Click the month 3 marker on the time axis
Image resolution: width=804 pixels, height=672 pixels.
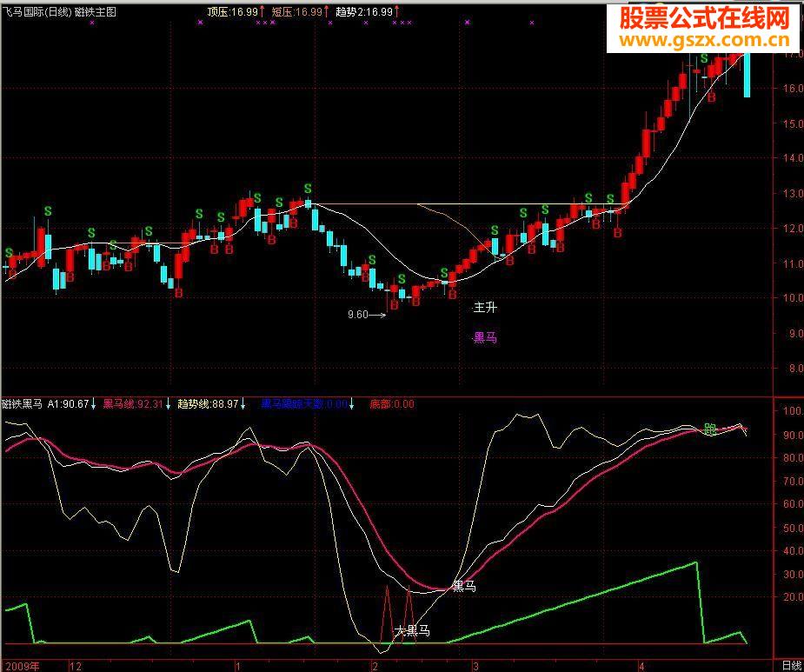(475, 667)
